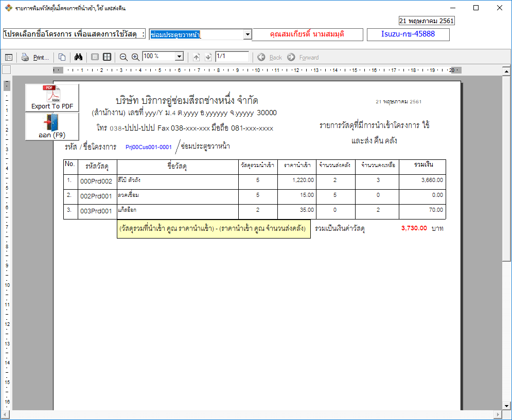Open the 100 % zoom dropdown
Screen dimensions: 512x420
[x=179, y=57]
